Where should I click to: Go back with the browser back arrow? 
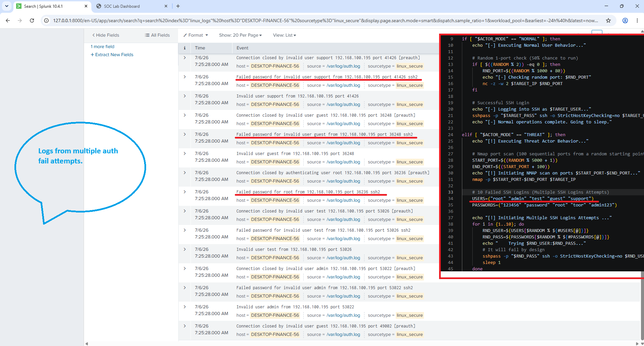point(8,21)
